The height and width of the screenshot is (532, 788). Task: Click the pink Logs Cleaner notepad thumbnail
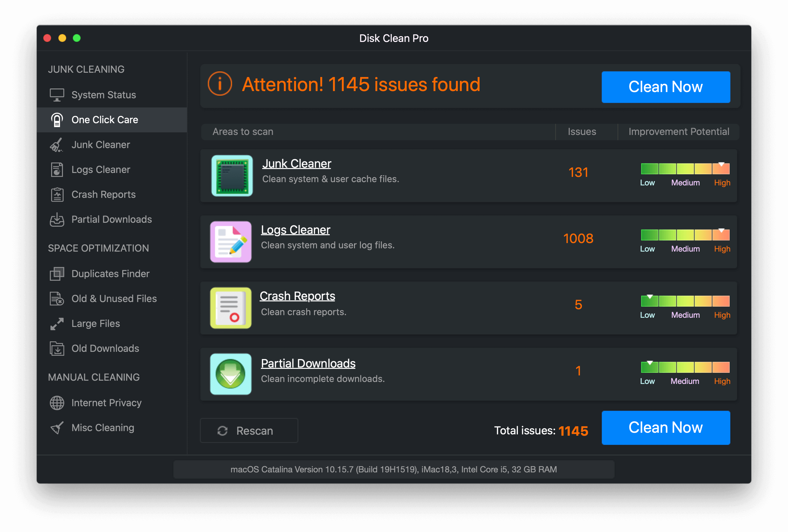click(231, 242)
